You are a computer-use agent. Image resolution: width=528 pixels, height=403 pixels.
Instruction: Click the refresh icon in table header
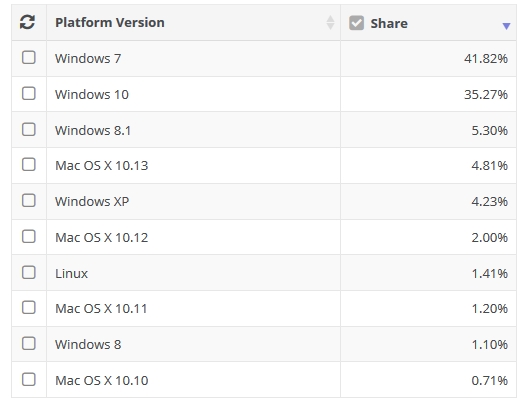pos(27,22)
